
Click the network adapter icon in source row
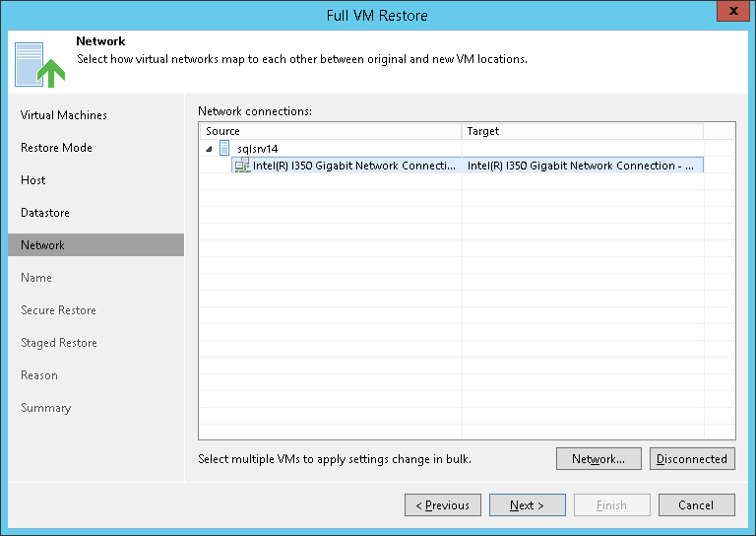tap(242, 166)
